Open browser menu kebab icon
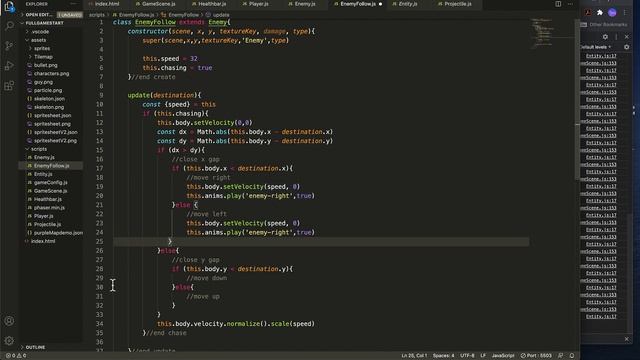 625,13
